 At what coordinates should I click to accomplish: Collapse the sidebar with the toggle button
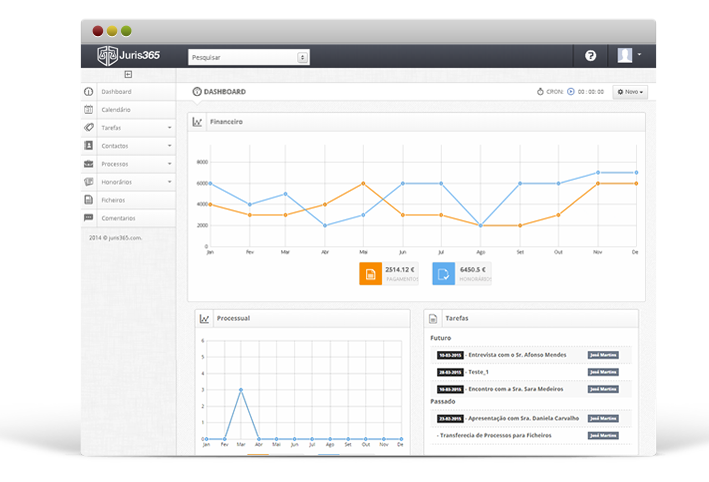pyautogui.click(x=128, y=75)
